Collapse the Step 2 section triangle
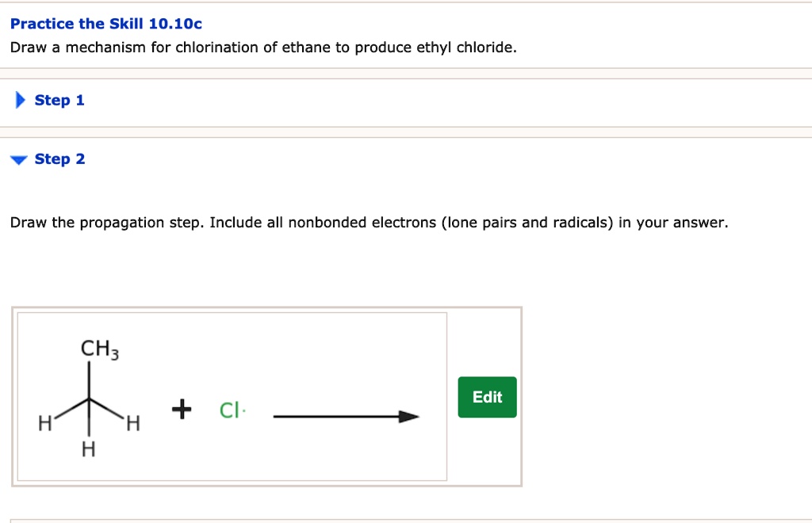Viewport: 812px width, 523px height. [17, 158]
